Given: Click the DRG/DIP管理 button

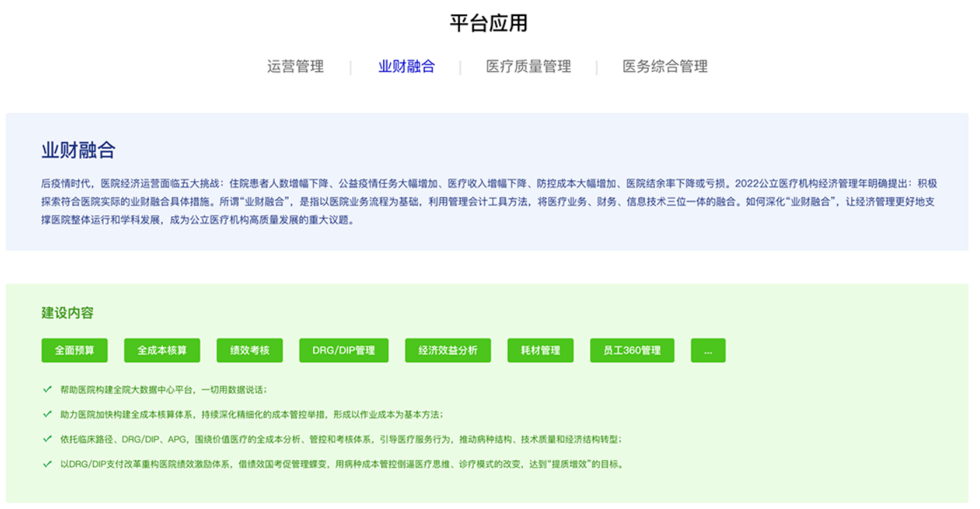Looking at the screenshot, I should 343,350.
